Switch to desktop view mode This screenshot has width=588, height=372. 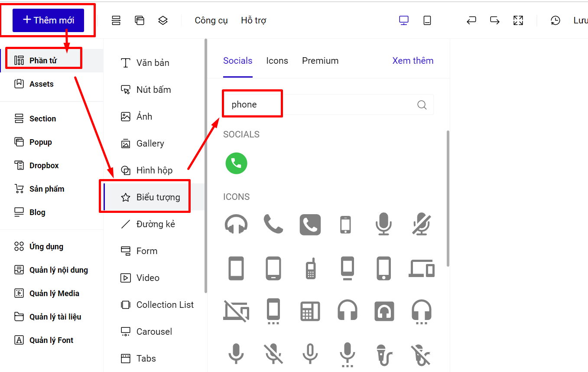coord(404,20)
